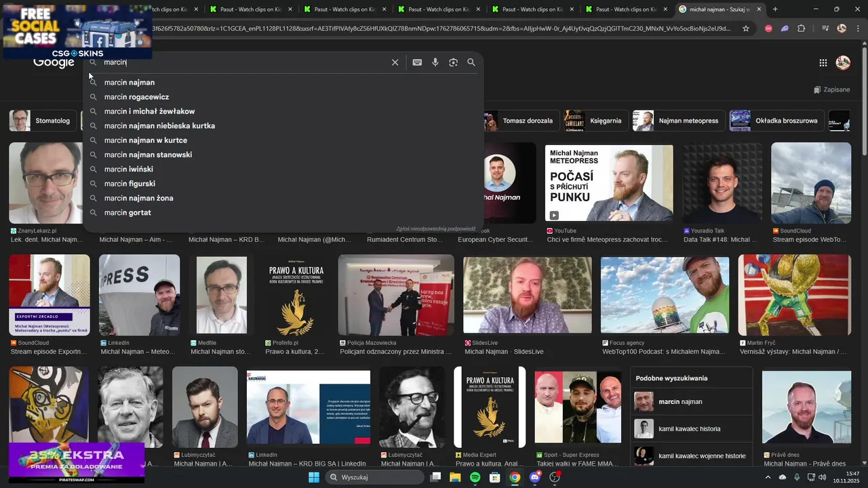Open Microsoft Store from the taskbar
The width and height of the screenshot is (868, 488).
pos(495,477)
